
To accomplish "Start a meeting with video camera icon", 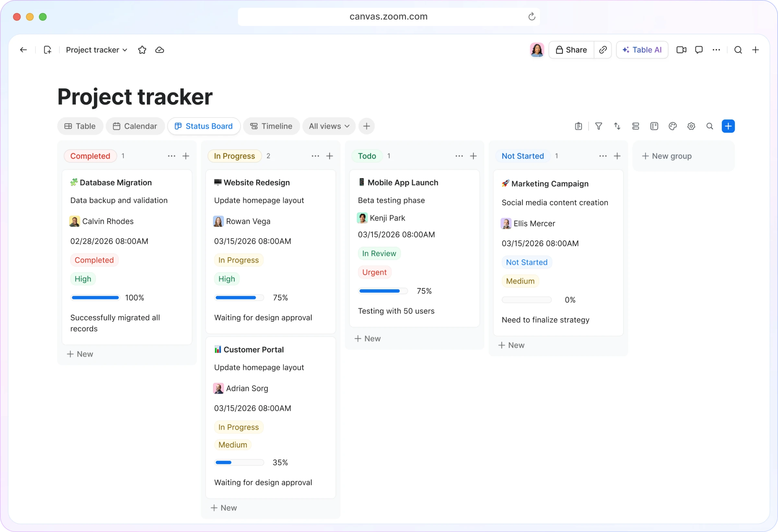I will 681,50.
